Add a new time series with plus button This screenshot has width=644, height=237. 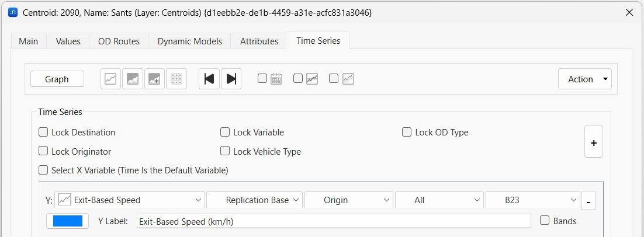593,142
